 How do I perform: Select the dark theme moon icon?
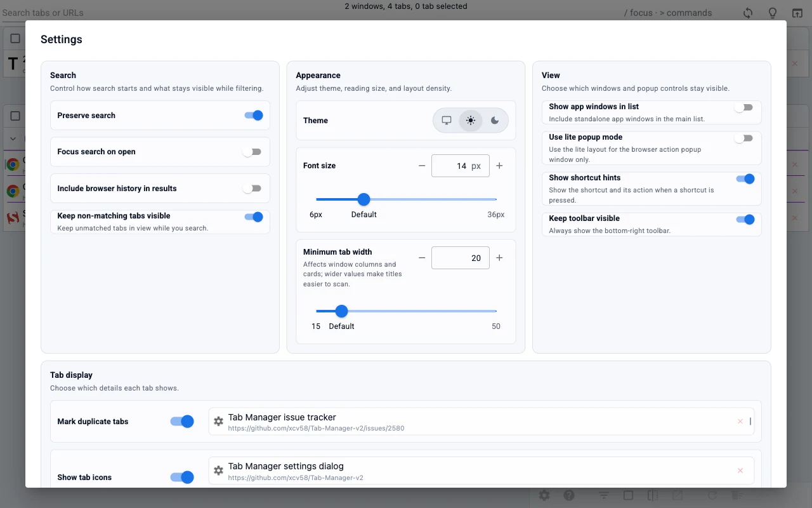(495, 121)
